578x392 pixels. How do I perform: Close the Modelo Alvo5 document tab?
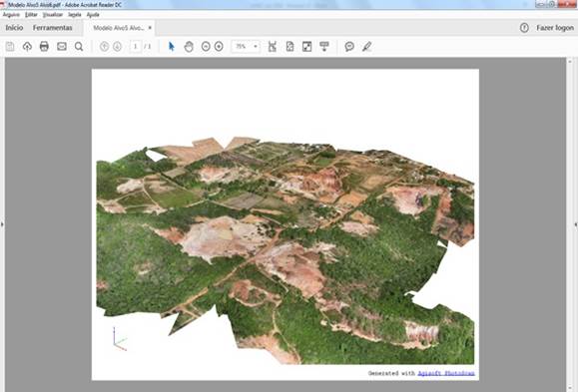click(x=150, y=28)
